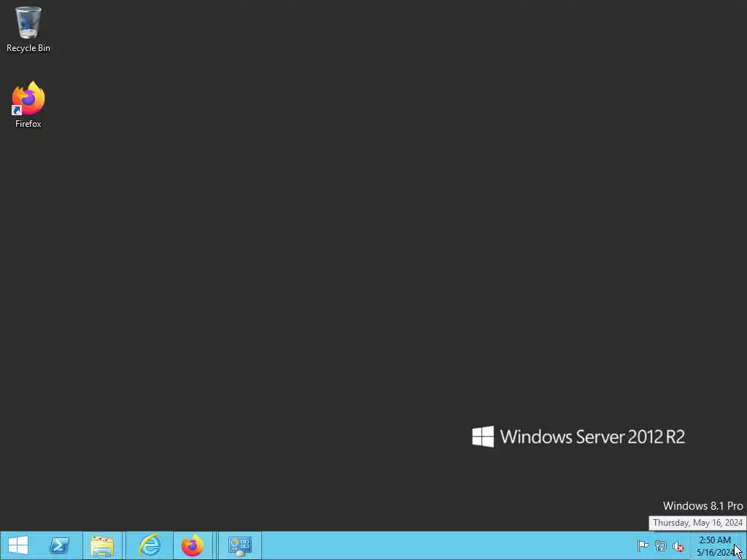Viewport: 747px width, 560px height.
Task: Open the muted volume tray icon
Action: tap(678, 546)
